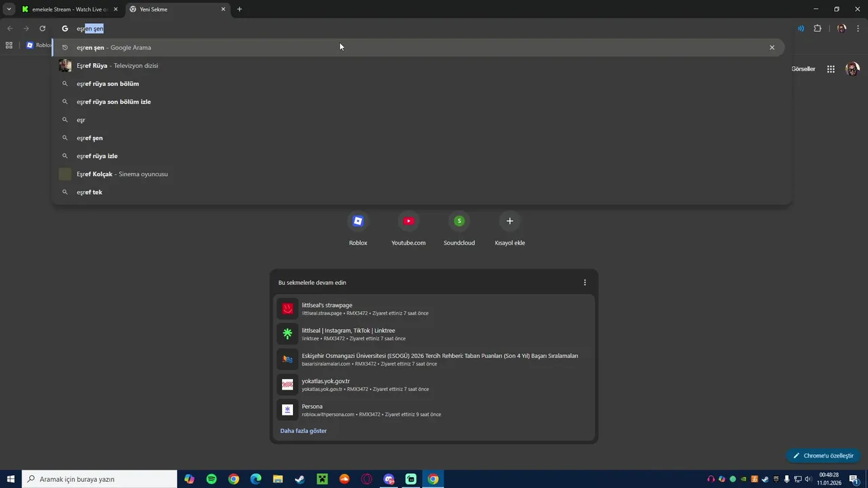
Task: Close the Yeni Sekme tab
Action: (x=224, y=9)
